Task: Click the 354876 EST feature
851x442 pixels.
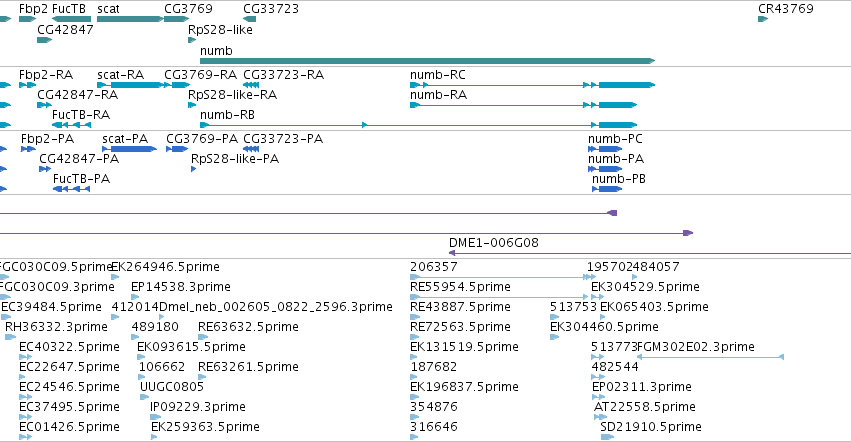Action: click(414, 418)
